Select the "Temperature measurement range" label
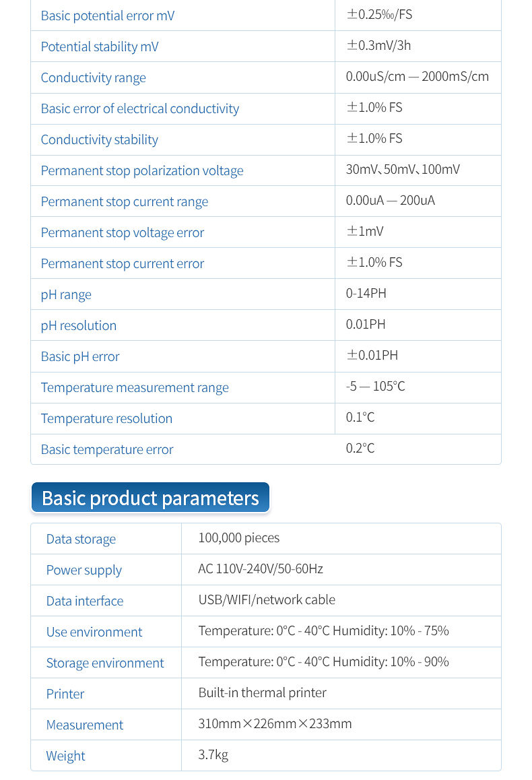Viewport: 532px width, 780px height. 135,387
